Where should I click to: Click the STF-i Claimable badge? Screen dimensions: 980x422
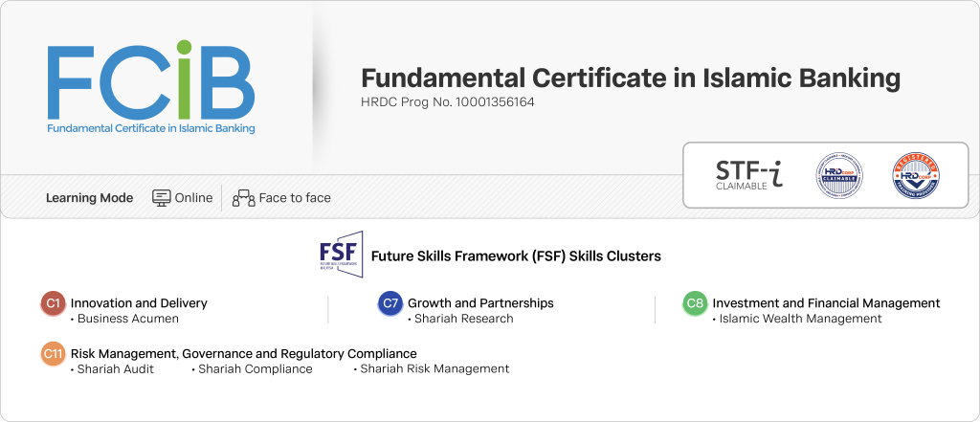point(748,175)
